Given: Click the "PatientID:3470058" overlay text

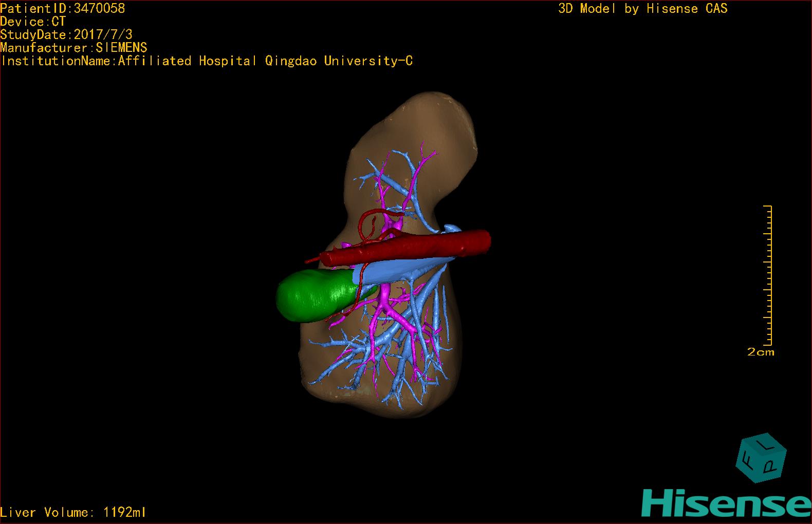Looking at the screenshot, I should pyautogui.click(x=63, y=8).
